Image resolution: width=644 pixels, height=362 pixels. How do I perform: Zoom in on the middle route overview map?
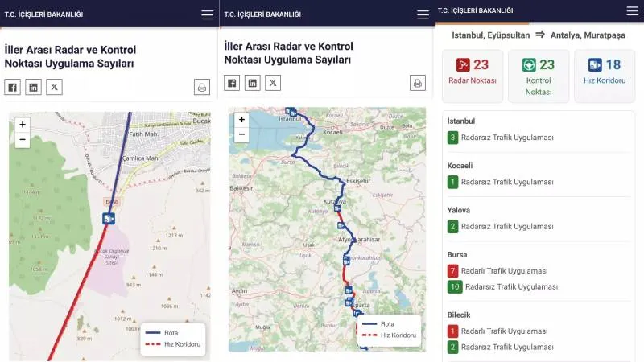click(242, 120)
